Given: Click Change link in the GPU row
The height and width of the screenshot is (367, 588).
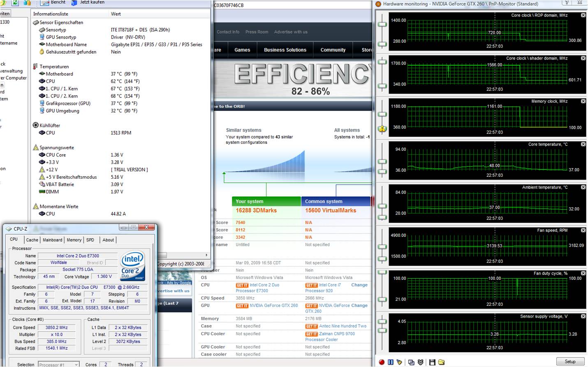Looking at the screenshot, I should pyautogui.click(x=359, y=305).
